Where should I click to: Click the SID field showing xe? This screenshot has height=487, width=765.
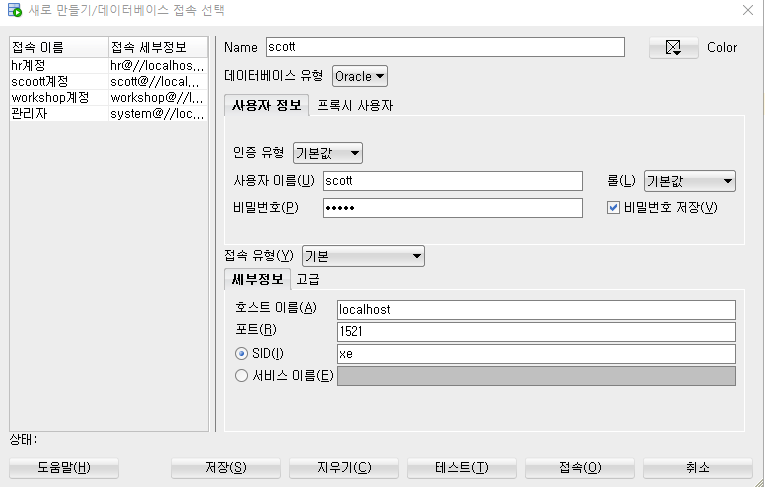pos(536,354)
